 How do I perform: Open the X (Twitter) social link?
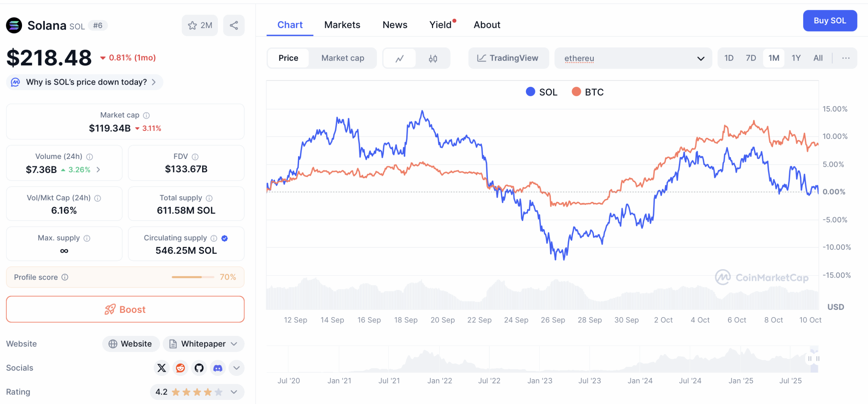coord(162,368)
